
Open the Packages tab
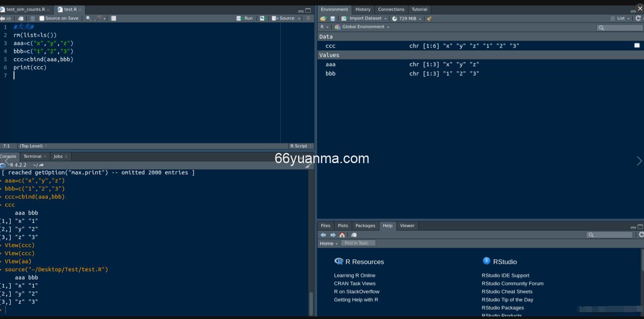coord(365,226)
